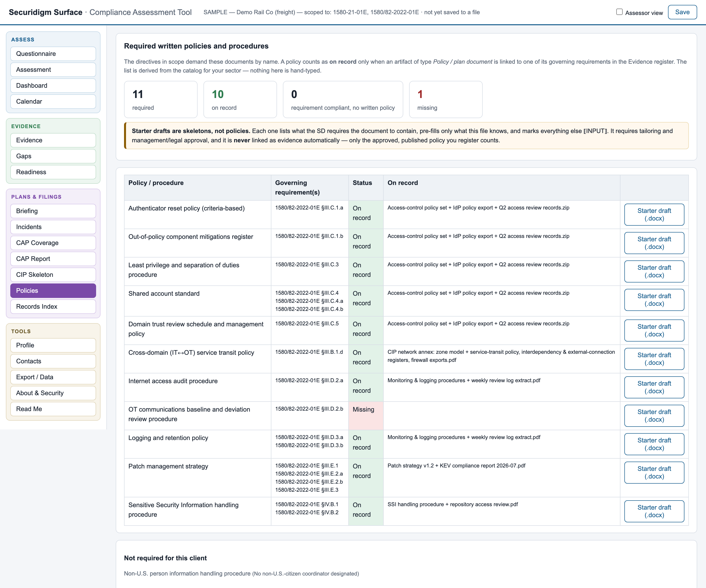Image resolution: width=706 pixels, height=588 pixels.
Task: Click the 11 required summary card
Action: [161, 99]
